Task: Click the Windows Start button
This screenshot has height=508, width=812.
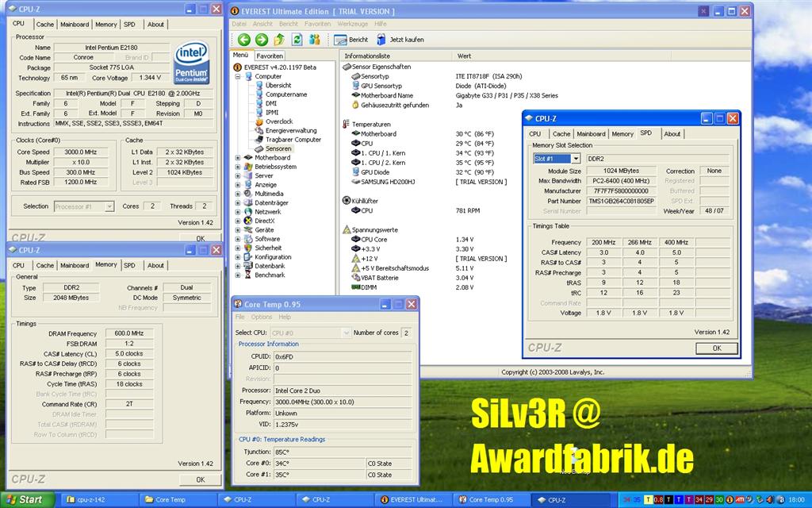Action: (x=27, y=500)
